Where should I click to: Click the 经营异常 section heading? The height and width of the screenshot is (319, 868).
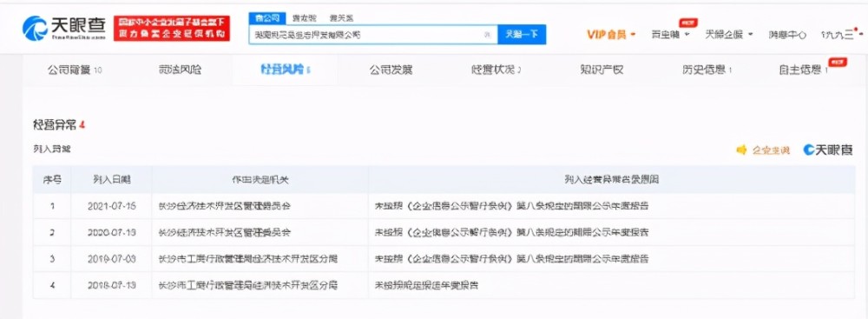[59, 125]
